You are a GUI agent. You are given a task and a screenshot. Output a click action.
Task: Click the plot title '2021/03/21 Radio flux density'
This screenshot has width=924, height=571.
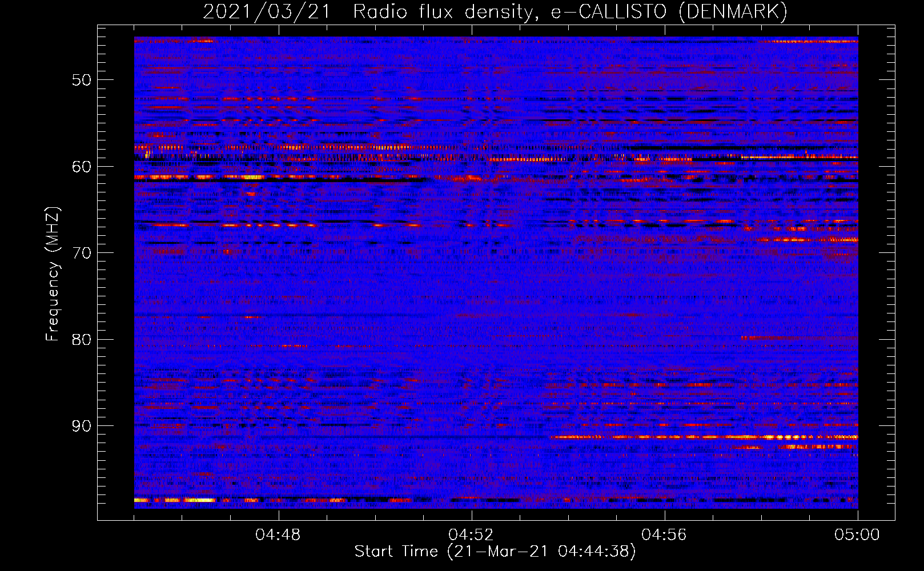tap(495, 12)
